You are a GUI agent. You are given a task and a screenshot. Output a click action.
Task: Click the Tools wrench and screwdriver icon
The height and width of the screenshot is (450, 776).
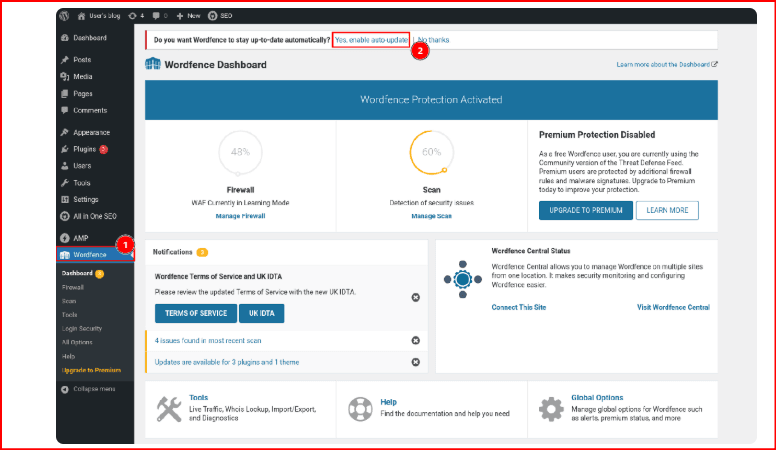pos(169,409)
